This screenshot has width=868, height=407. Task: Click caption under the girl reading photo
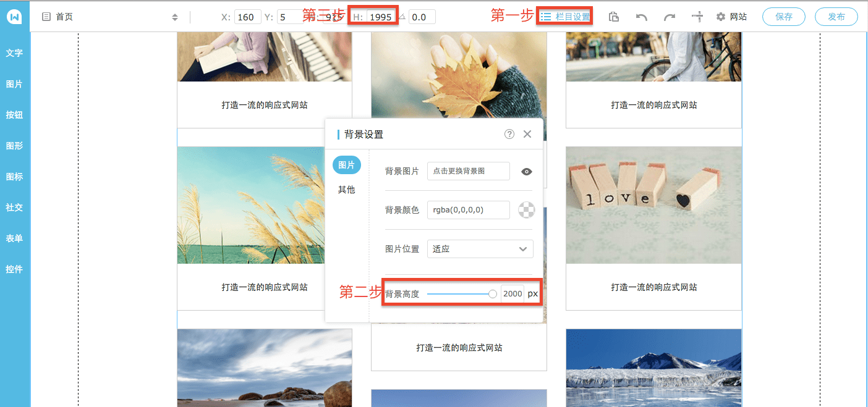pyautogui.click(x=265, y=105)
